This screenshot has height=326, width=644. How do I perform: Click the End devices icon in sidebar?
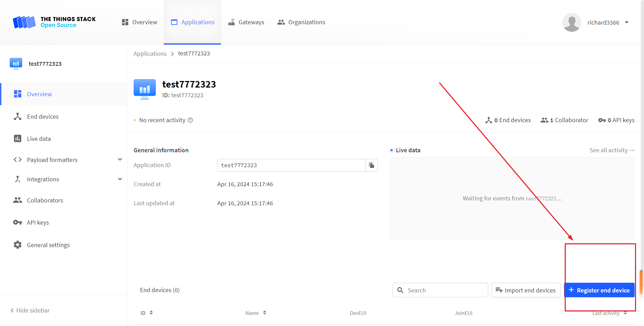[x=17, y=117]
